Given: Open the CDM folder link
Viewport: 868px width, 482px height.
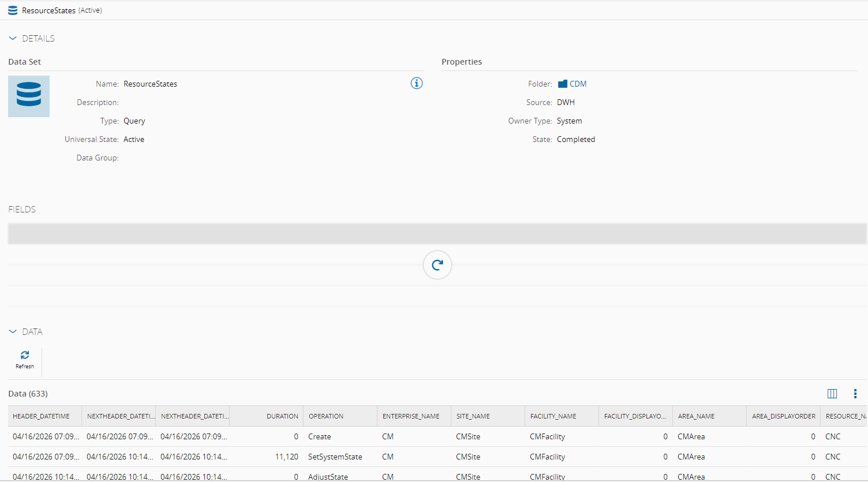Looking at the screenshot, I should (578, 84).
